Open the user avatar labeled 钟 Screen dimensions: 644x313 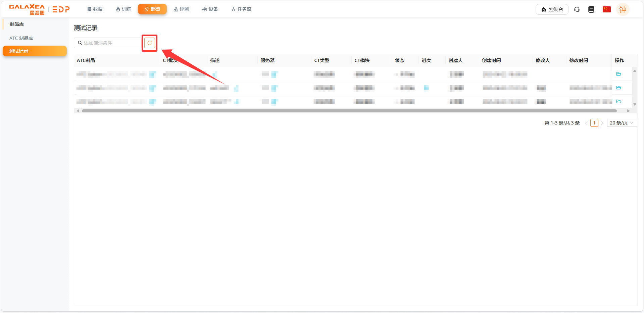(623, 10)
